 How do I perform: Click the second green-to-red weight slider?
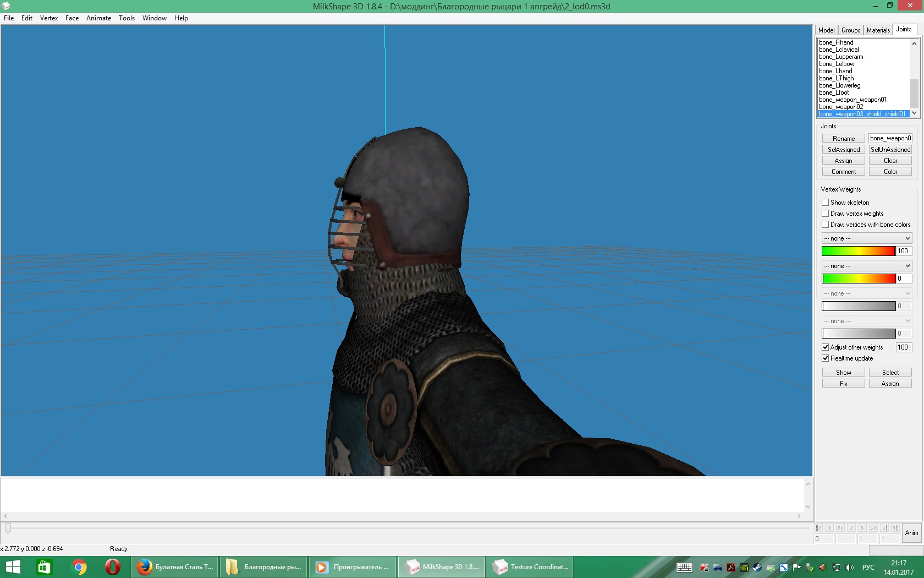(x=859, y=279)
